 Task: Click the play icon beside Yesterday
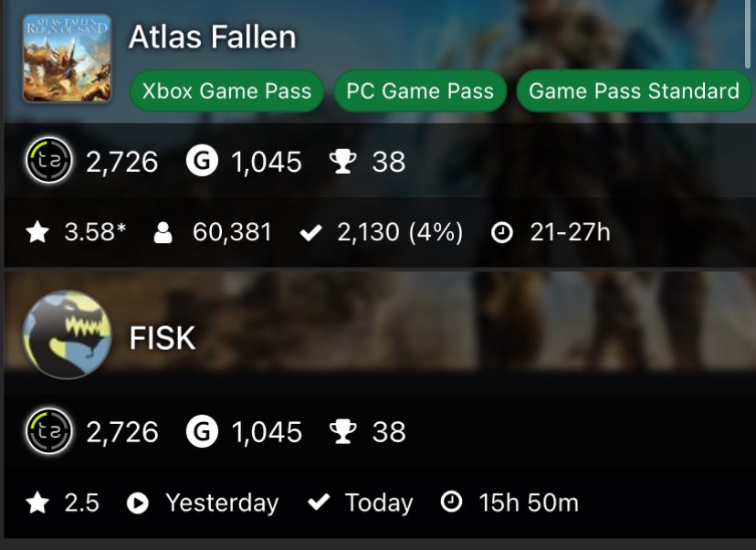[137, 503]
